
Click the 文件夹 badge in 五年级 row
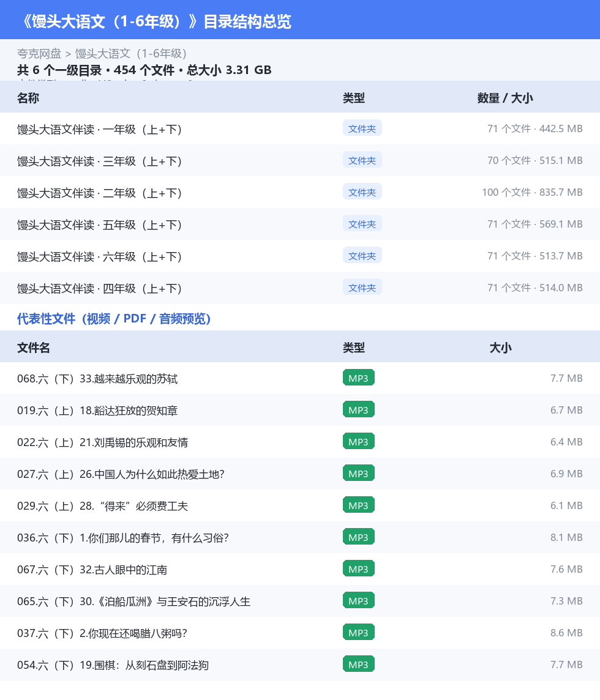click(x=362, y=224)
